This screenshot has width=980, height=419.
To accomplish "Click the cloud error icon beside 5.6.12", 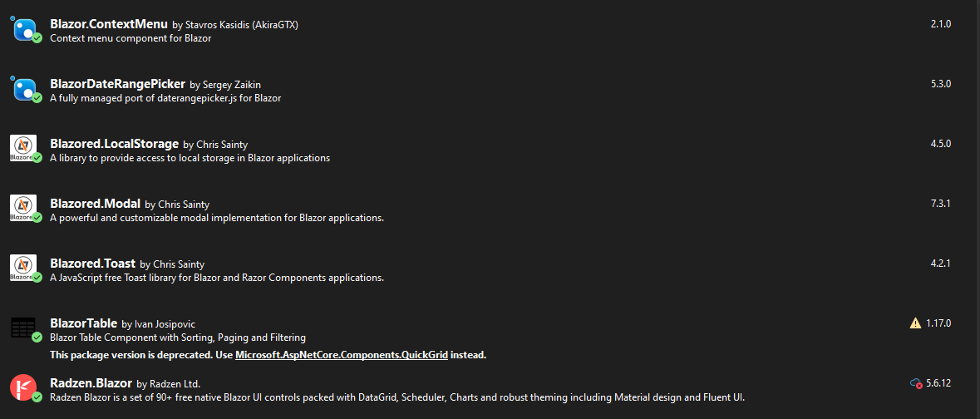I will (916, 382).
